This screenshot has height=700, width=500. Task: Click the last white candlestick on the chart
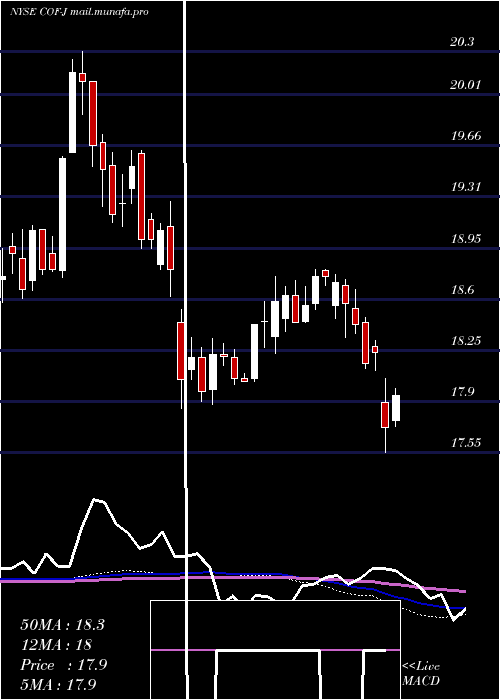pyautogui.click(x=396, y=408)
